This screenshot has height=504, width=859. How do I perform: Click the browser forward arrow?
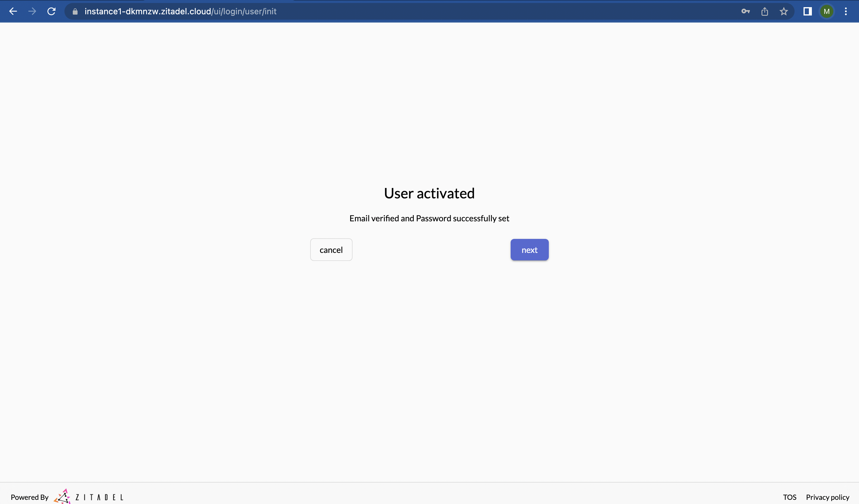pyautogui.click(x=32, y=11)
